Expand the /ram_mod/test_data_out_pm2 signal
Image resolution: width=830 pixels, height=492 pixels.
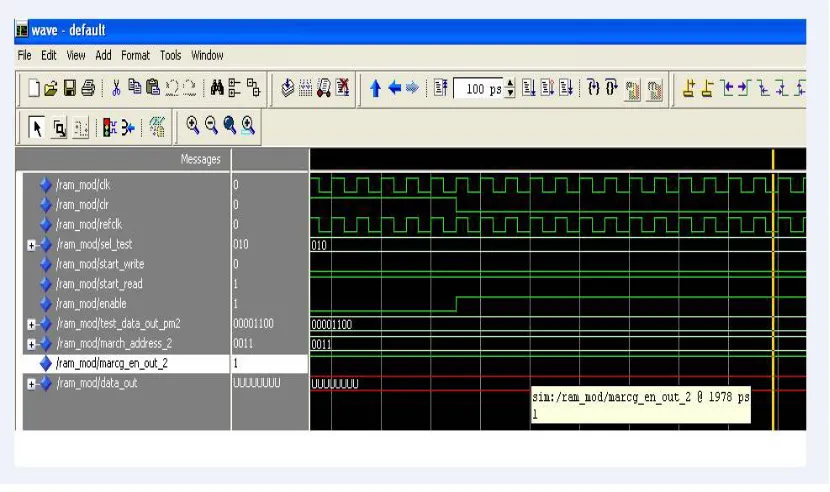click(31, 325)
